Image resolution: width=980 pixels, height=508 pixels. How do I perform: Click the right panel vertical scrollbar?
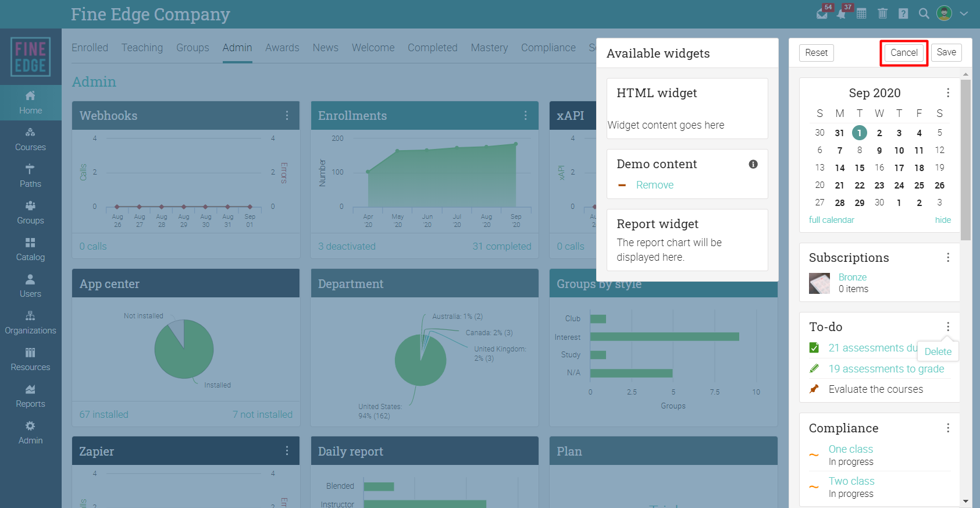[x=965, y=160]
